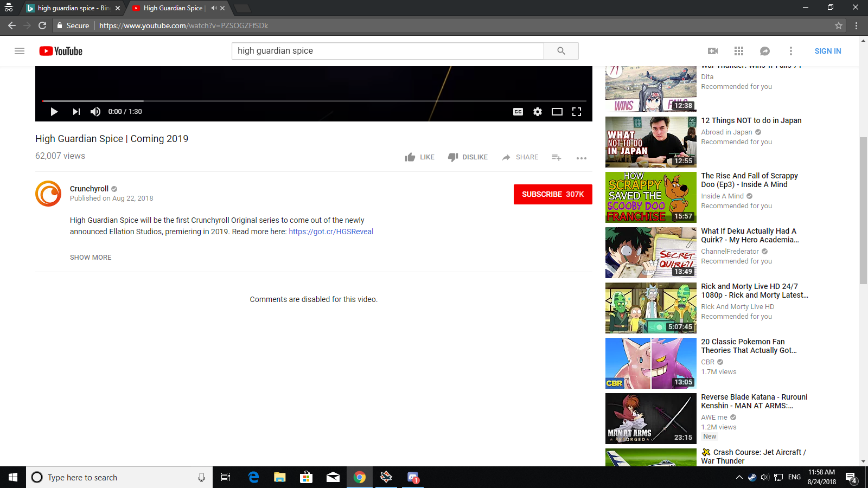Share the High Guardian Spice video
This screenshot has width=868, height=488.
tap(520, 157)
